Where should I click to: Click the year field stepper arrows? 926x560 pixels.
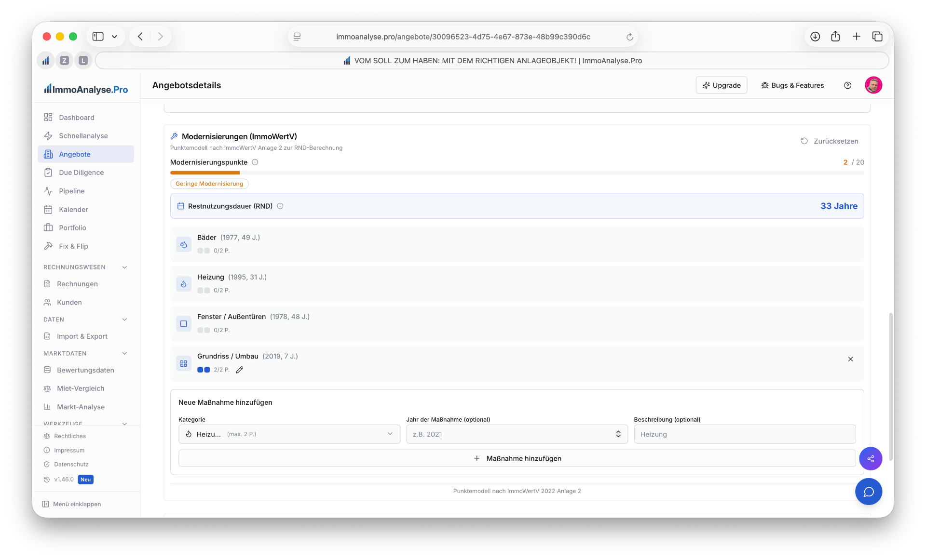(618, 434)
